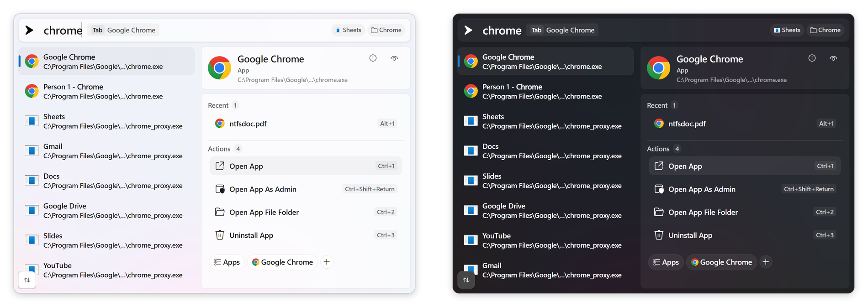Select Sheets result in light list

pos(106,121)
